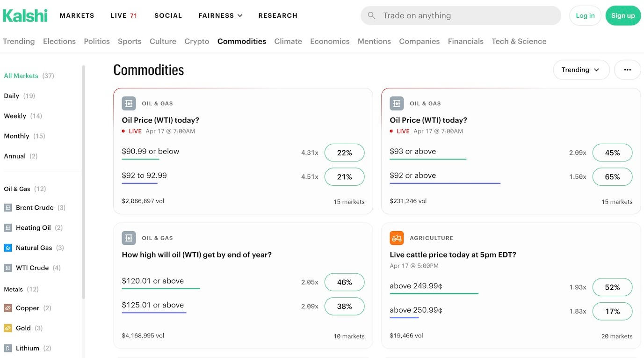Select the Natural Gas sidebar icon
Viewport: 644px width, 358px height.
(8, 248)
